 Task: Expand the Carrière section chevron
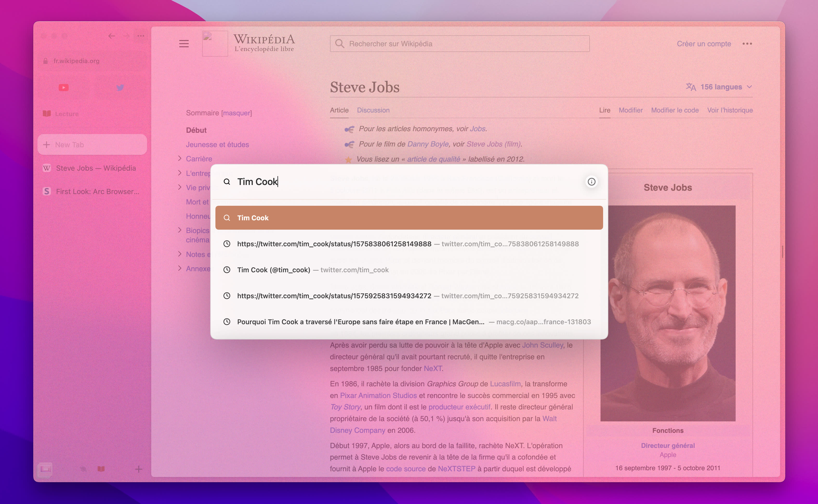180,158
